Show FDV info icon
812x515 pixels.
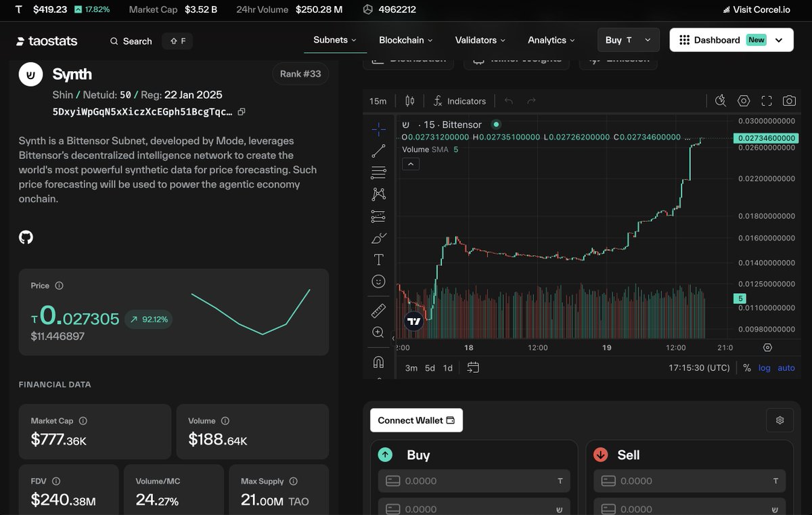pyautogui.click(x=56, y=481)
